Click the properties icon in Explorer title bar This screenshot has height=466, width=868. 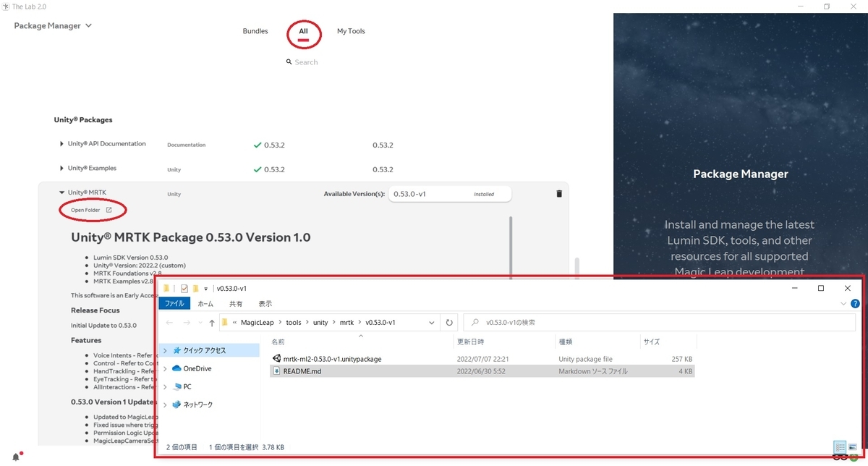click(184, 288)
